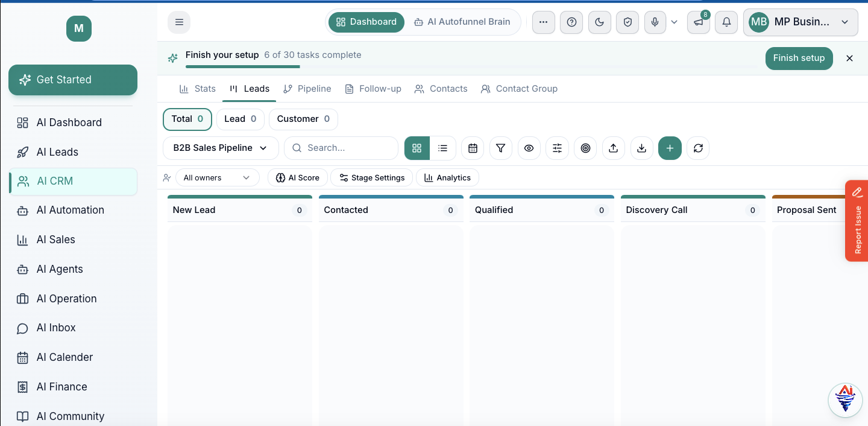Open AI Sales in sidebar
Screen dimensions: 868x426
(73, 240)
